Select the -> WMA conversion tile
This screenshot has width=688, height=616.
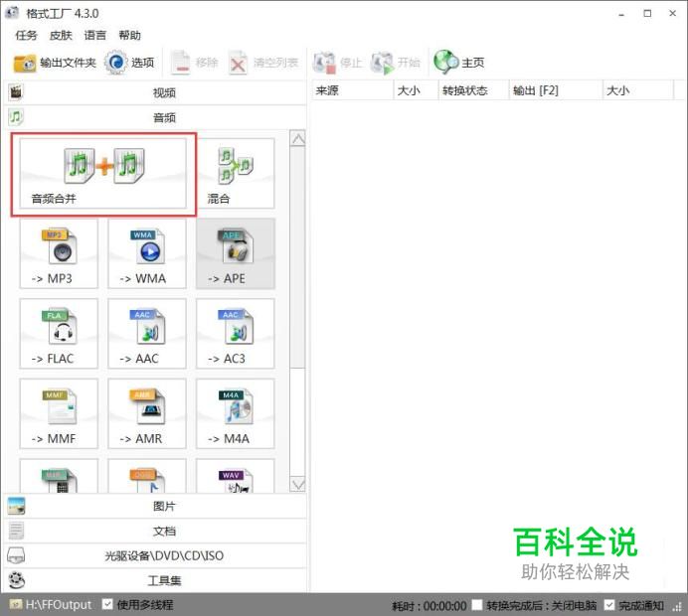pyautogui.click(x=147, y=254)
